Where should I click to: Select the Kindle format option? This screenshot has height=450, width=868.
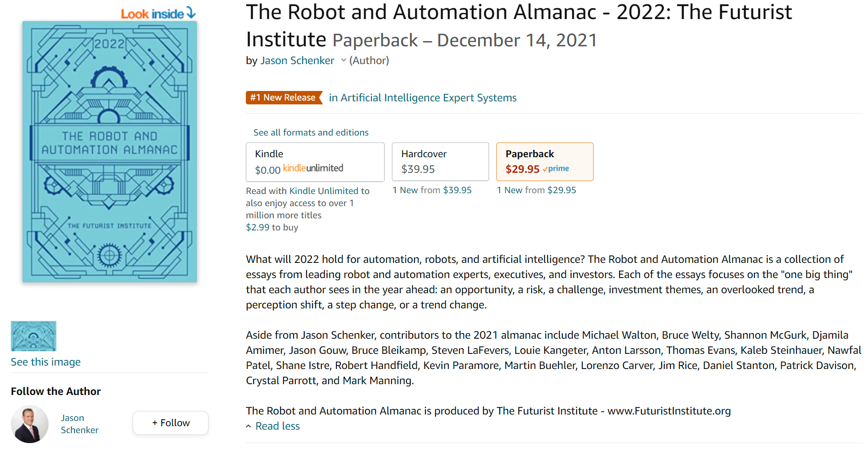pos(315,162)
